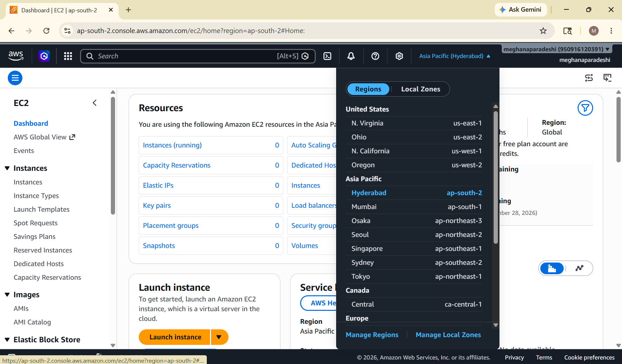
Task: Click the sidebar scrollbar down arrow
Action: tap(113, 346)
